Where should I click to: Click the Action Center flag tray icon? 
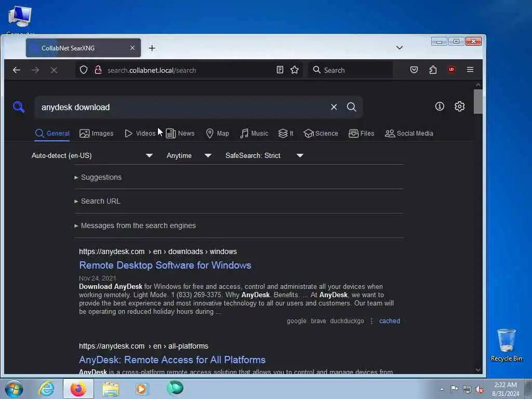click(454, 389)
